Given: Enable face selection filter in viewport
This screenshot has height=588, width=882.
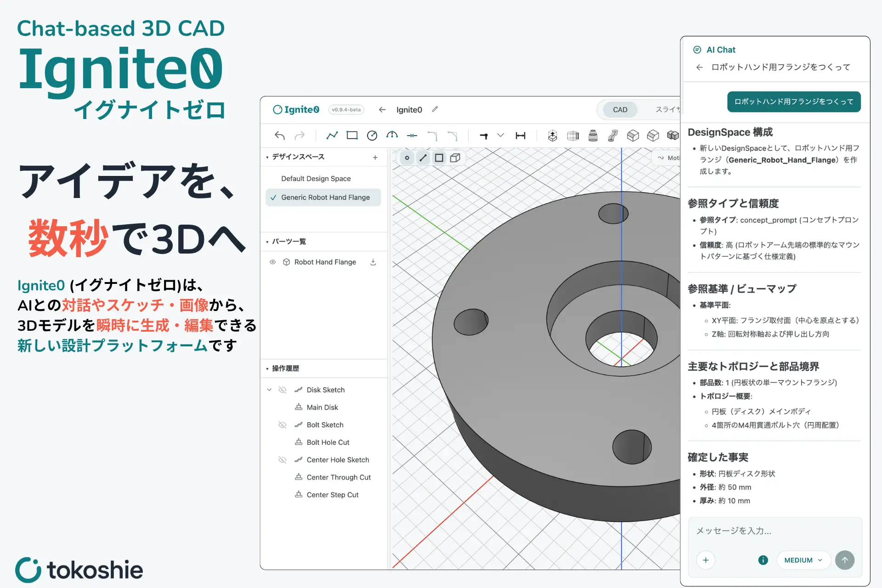Looking at the screenshot, I should point(439,158).
